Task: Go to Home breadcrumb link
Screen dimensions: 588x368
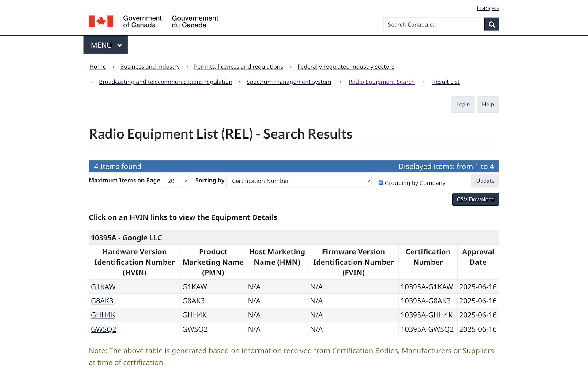Action: [x=98, y=67]
